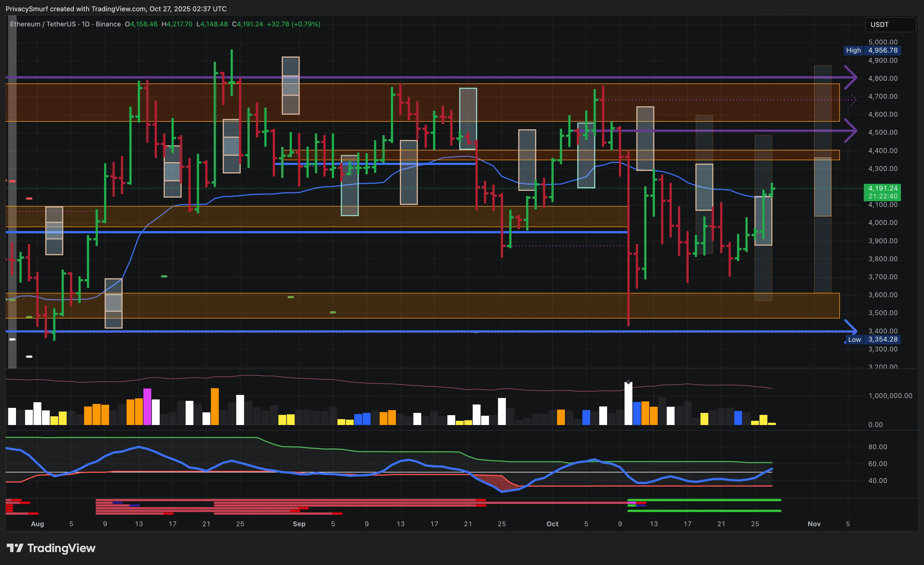Click the 1,000,000.00 volume scale label
This screenshot has width=924, height=565.
tap(890, 395)
